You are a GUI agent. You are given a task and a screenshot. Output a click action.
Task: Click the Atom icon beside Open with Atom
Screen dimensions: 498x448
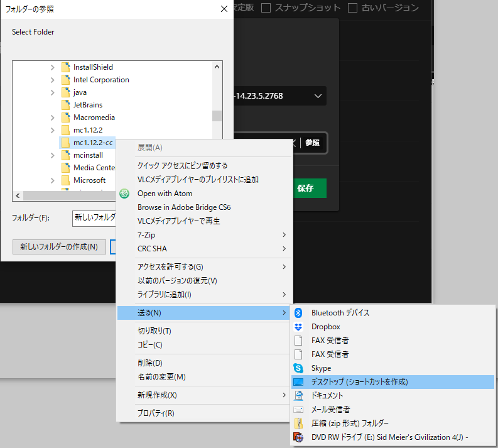tap(124, 194)
